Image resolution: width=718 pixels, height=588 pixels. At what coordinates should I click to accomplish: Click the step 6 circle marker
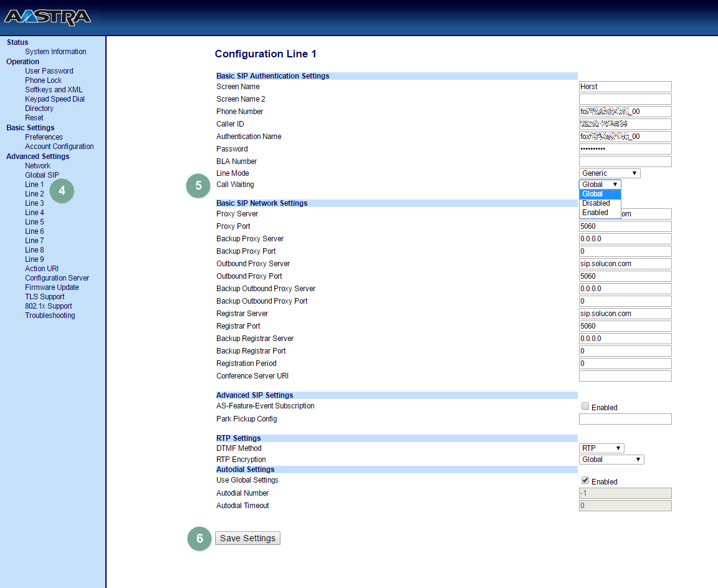199,538
